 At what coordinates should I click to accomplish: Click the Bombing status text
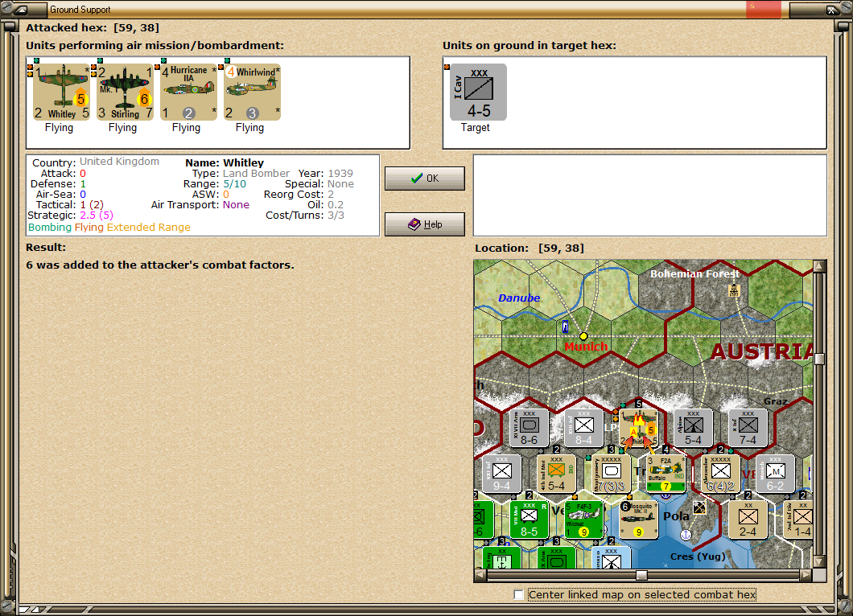(x=50, y=228)
